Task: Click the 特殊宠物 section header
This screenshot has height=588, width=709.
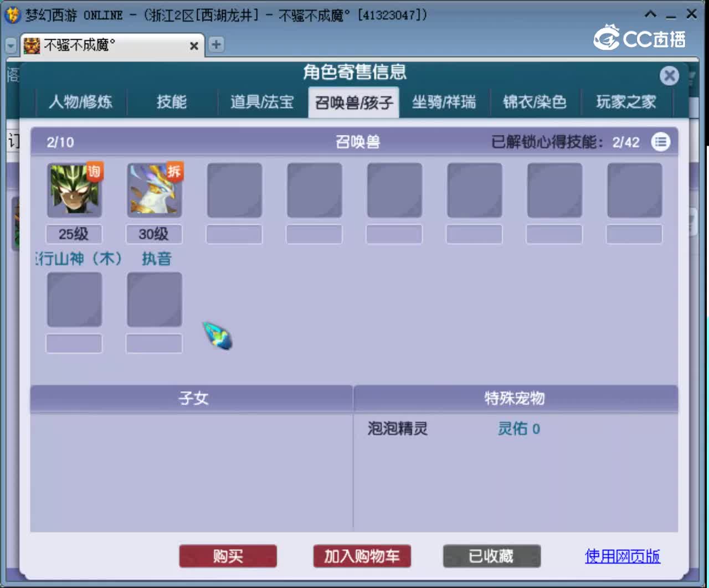Action: pos(515,398)
